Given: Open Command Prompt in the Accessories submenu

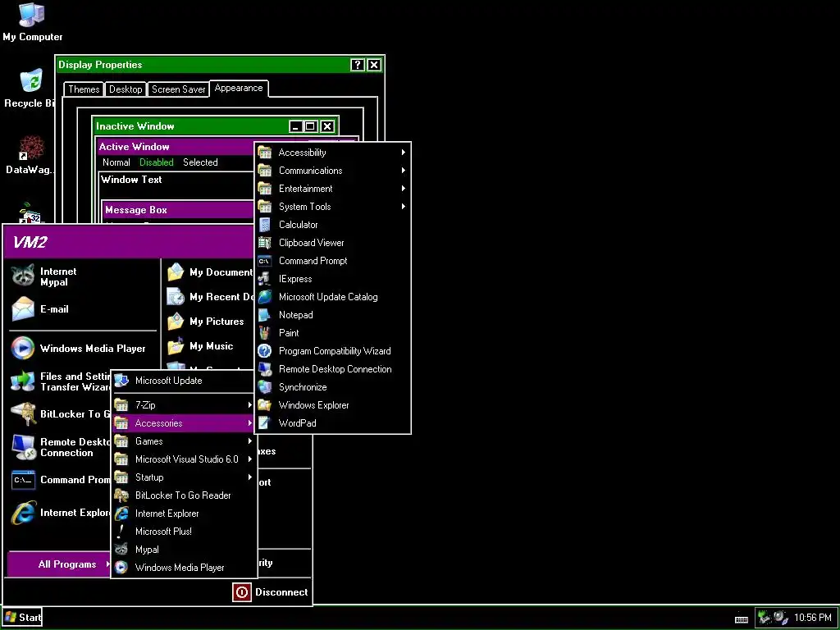Looking at the screenshot, I should click(x=332, y=261).
